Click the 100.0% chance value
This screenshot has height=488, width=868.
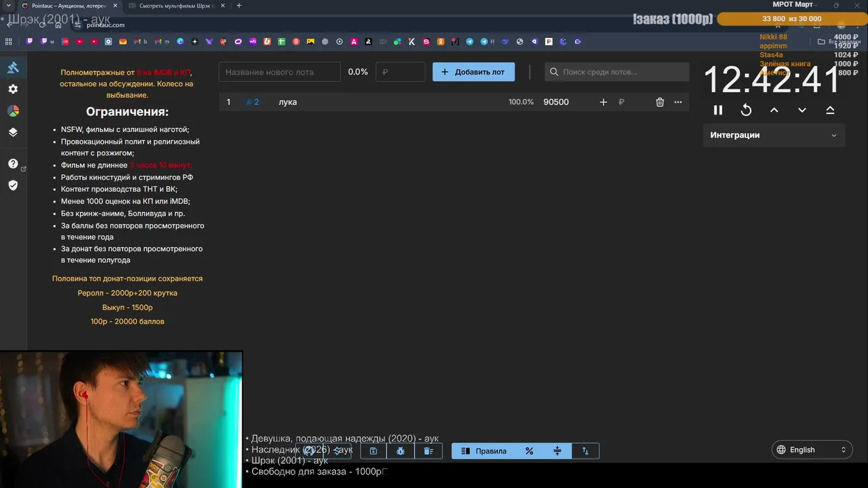521,102
